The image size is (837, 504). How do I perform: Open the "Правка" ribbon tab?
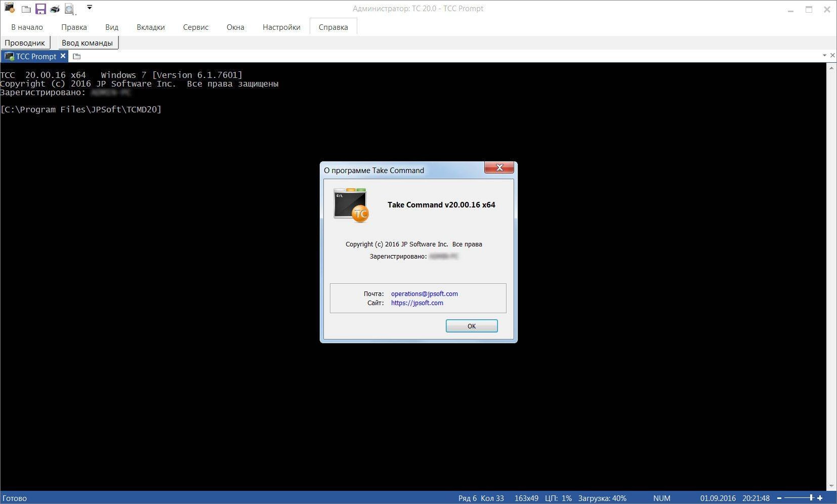(x=74, y=27)
